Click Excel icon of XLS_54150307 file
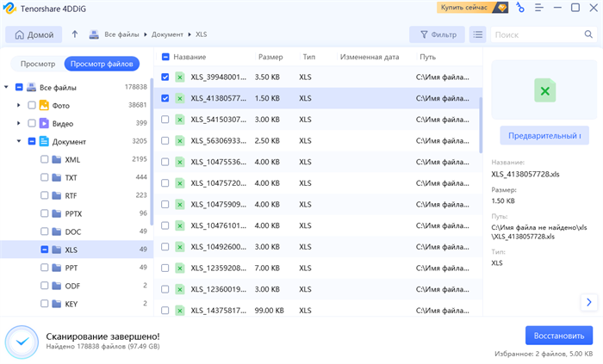603x364 pixels. point(179,120)
